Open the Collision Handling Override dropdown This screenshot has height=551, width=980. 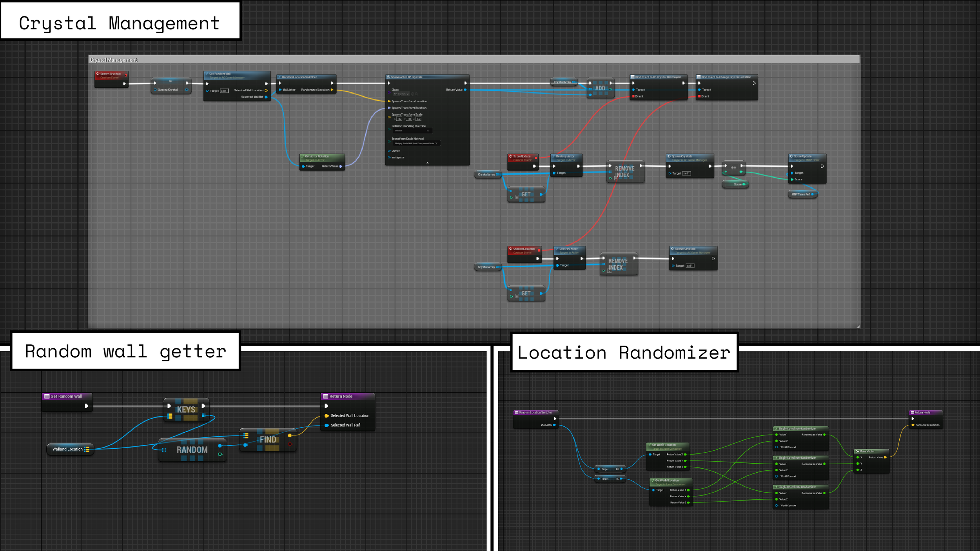click(x=412, y=130)
